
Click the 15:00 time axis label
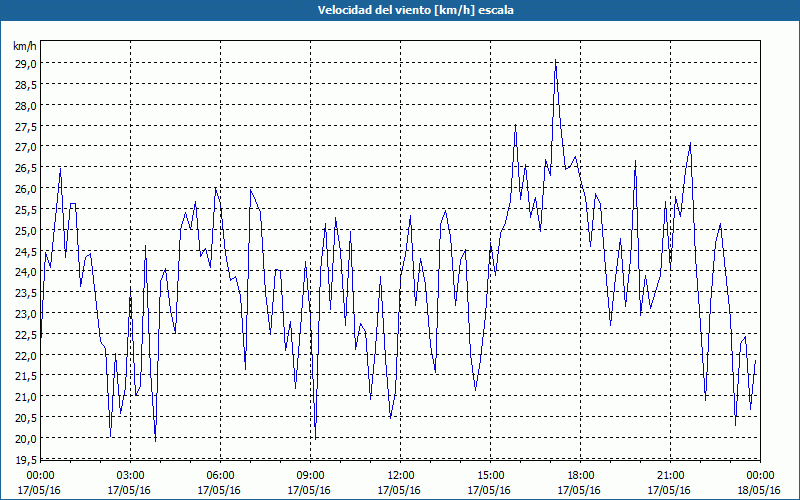490,476
